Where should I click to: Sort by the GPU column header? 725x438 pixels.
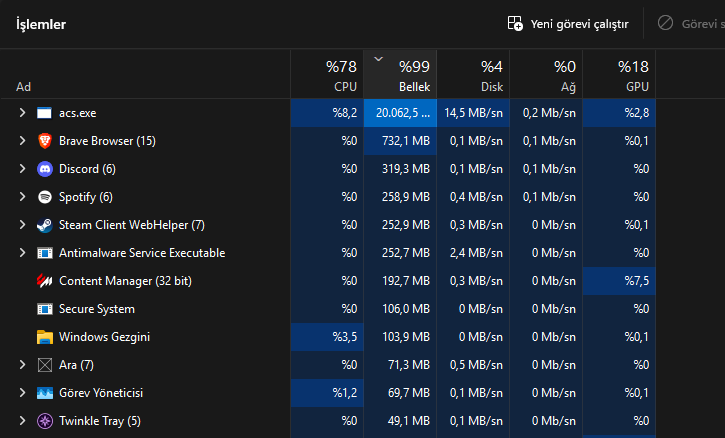pyautogui.click(x=620, y=76)
